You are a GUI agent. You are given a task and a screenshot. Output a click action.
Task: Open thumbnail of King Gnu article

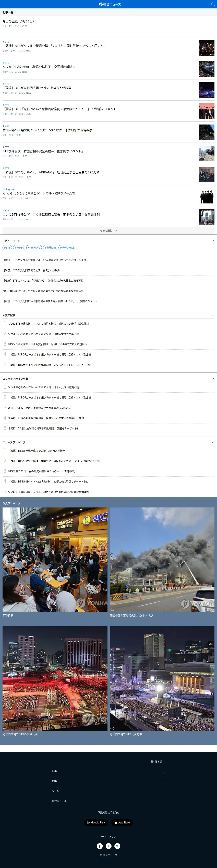coord(207,195)
